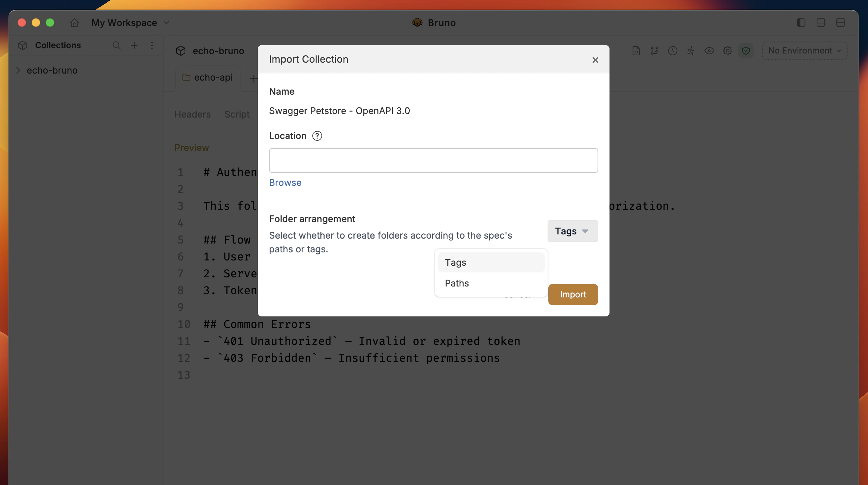Open collection settings gear icon

click(x=727, y=50)
